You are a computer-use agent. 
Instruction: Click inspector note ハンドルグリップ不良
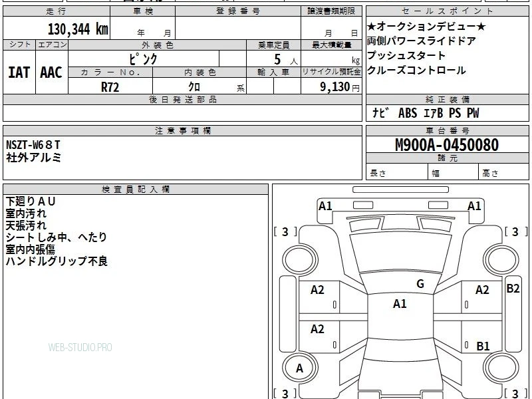[x=57, y=261]
